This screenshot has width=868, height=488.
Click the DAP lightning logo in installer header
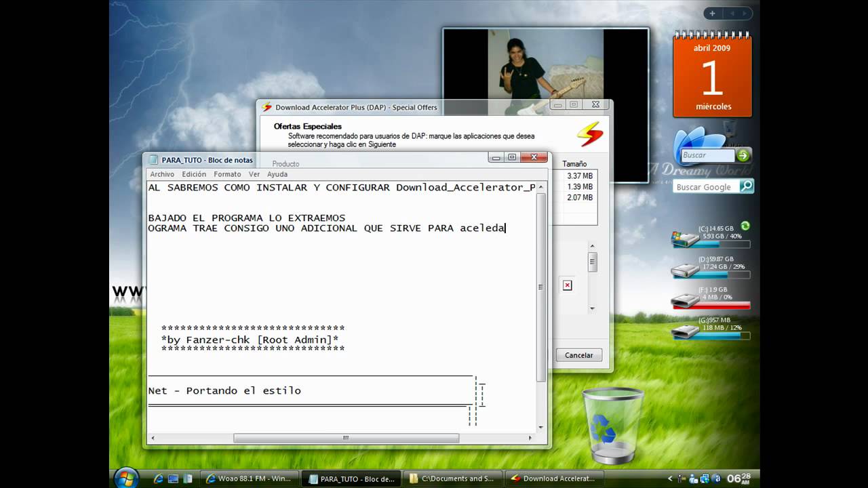pos(589,134)
